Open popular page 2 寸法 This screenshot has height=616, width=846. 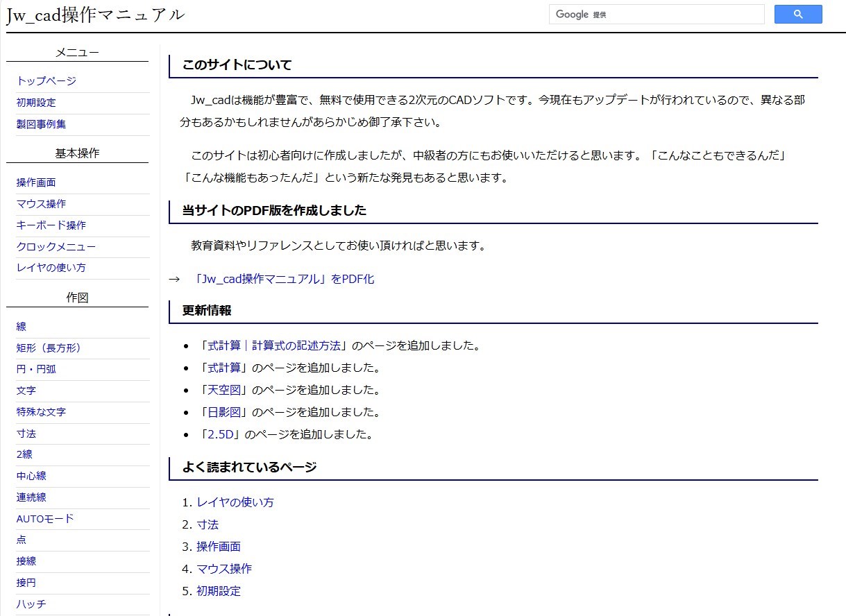coord(208,524)
